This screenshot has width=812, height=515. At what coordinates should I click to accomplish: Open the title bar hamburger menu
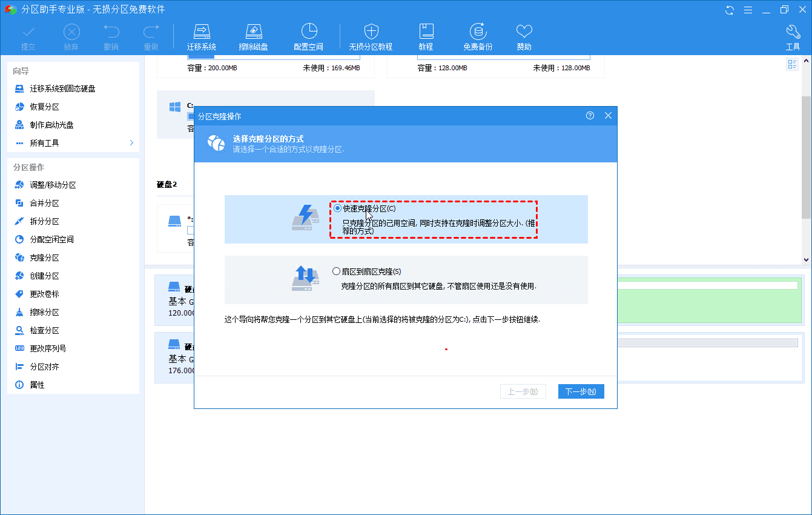point(748,10)
